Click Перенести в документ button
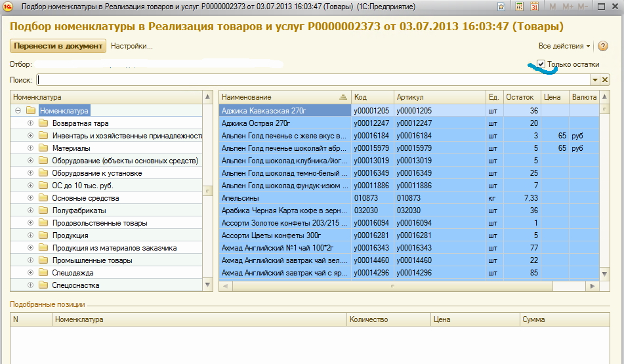 pos(58,47)
